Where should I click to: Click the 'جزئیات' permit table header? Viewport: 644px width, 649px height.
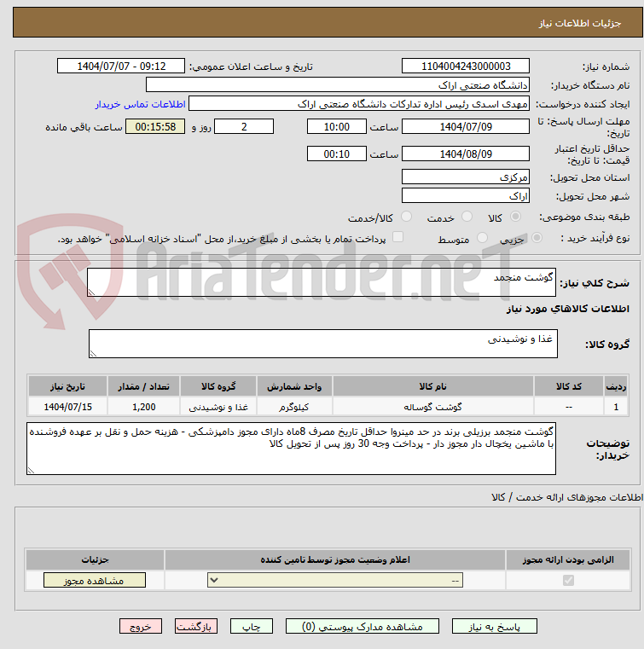[x=95, y=559]
